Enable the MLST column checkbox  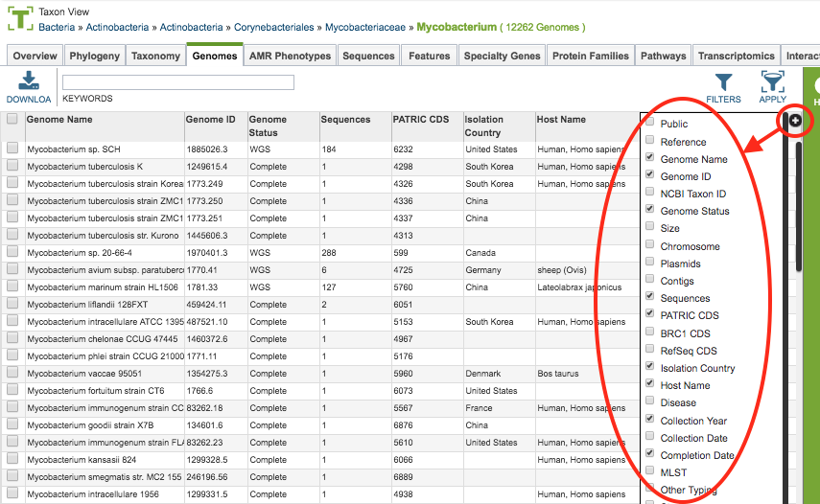(649, 470)
